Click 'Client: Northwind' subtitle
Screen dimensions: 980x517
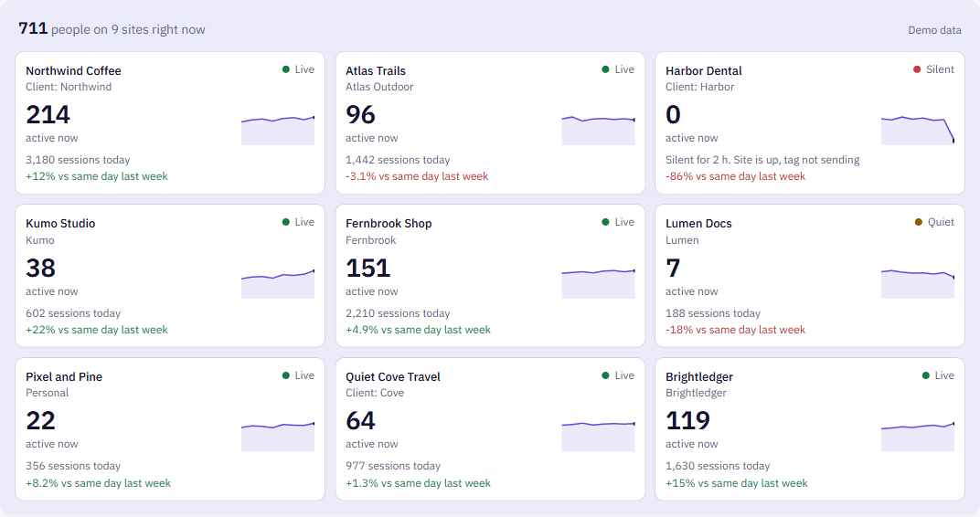(x=69, y=87)
